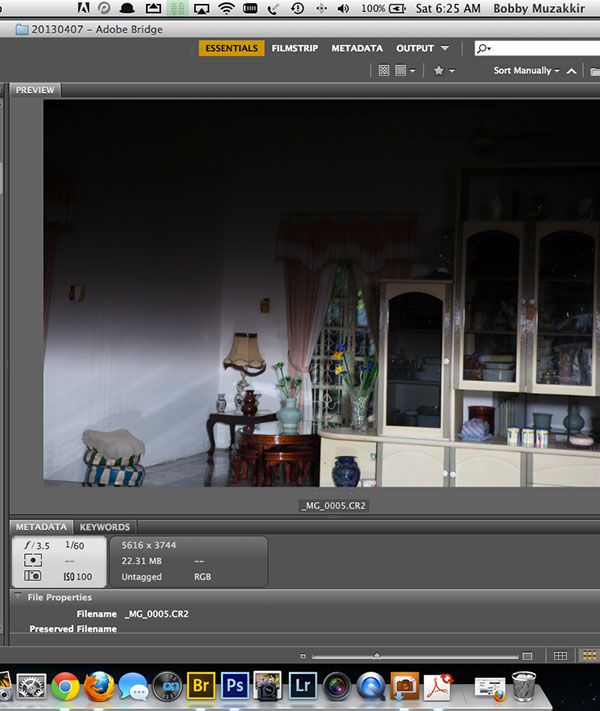Open Lightroom in the dock
The width and height of the screenshot is (600, 711).
coord(301,686)
